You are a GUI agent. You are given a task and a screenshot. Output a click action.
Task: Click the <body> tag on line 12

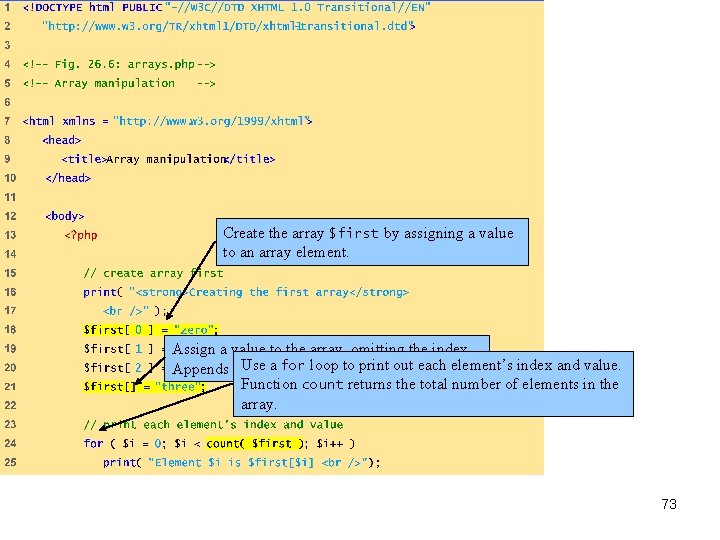tap(65, 216)
